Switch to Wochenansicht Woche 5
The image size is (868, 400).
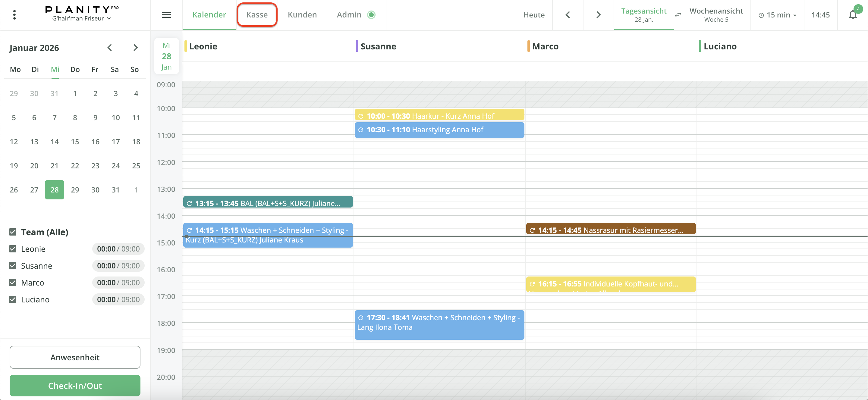pos(716,15)
